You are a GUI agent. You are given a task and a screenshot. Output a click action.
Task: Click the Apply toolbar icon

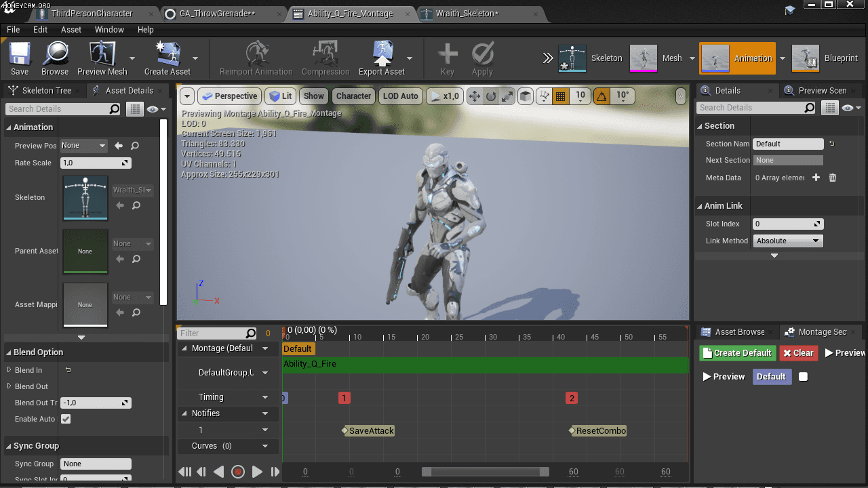[x=482, y=58]
